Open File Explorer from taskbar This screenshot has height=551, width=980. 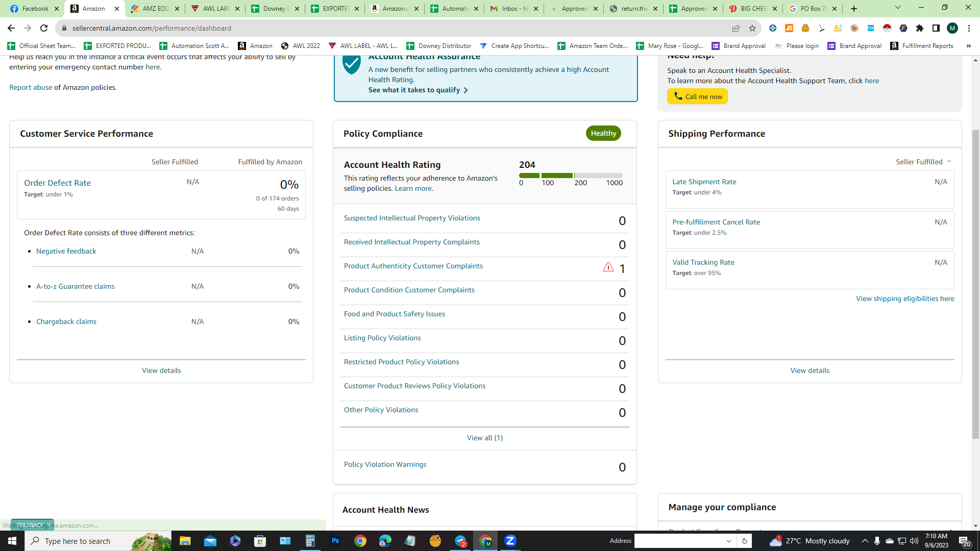click(185, 541)
